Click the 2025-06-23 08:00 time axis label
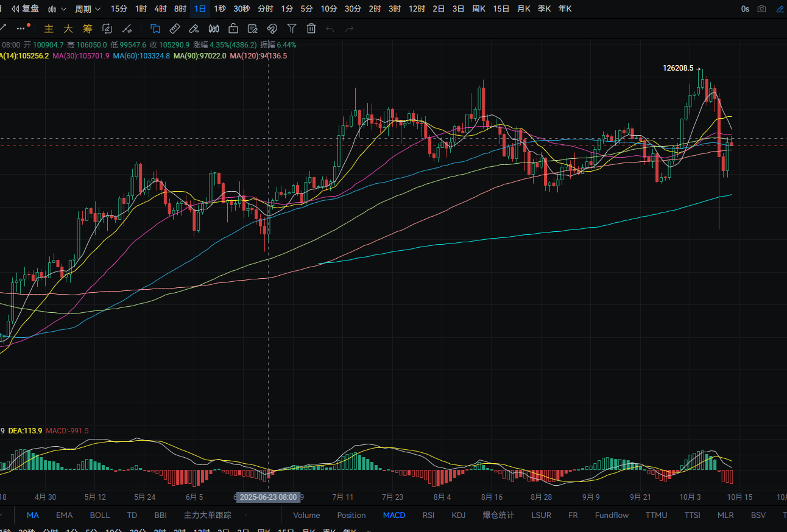The image size is (787, 532). (268, 497)
